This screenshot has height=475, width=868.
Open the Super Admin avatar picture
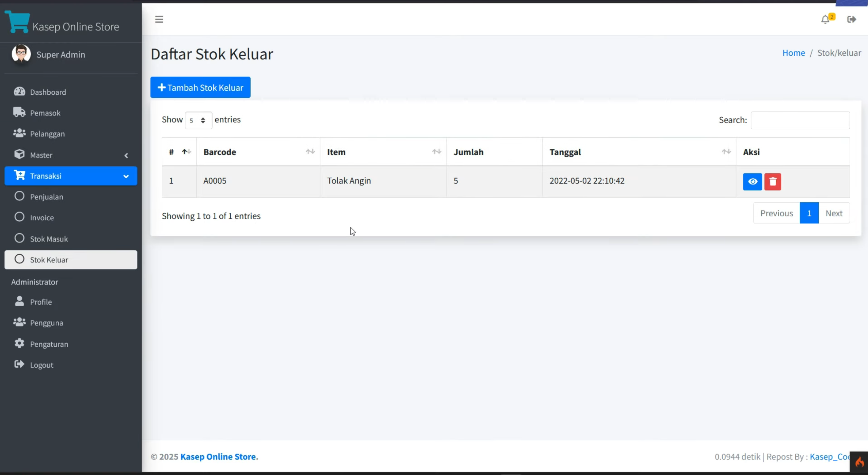point(21,54)
